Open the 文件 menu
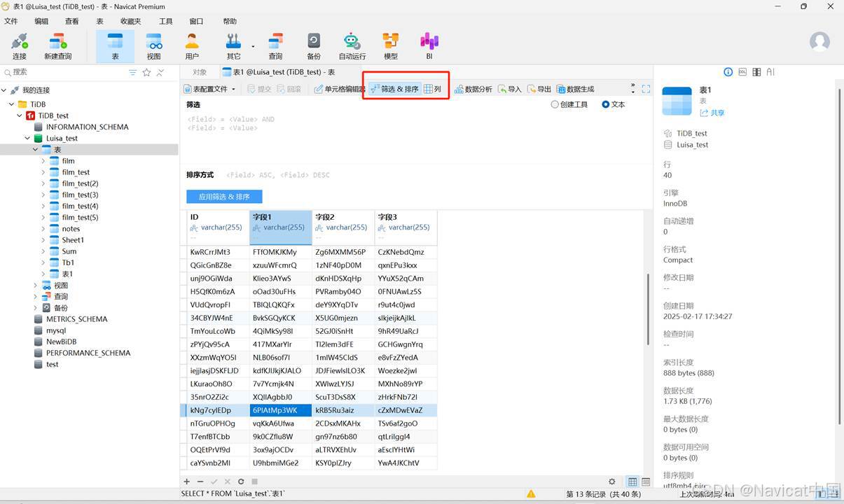 pos(11,21)
